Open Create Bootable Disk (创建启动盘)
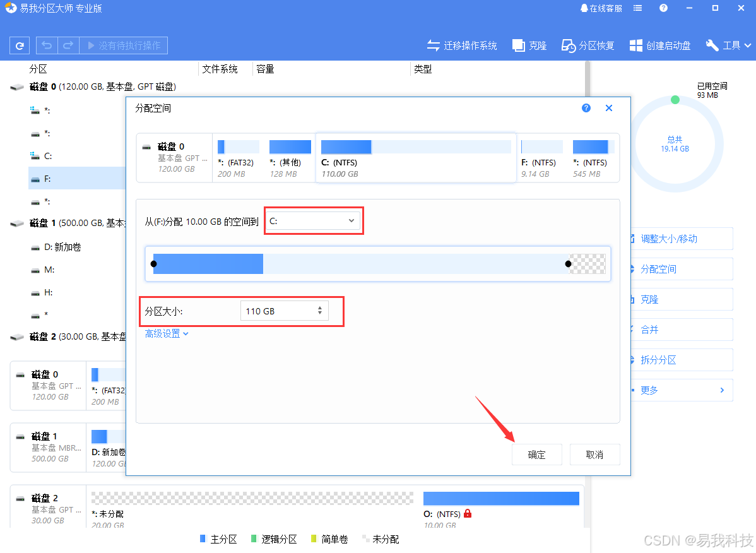756x553 pixels. (x=660, y=45)
